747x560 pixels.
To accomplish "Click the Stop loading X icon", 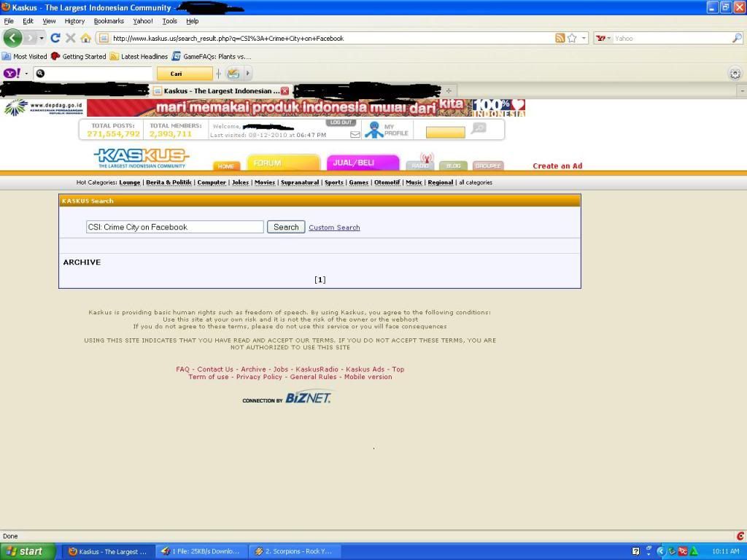I will [71, 38].
